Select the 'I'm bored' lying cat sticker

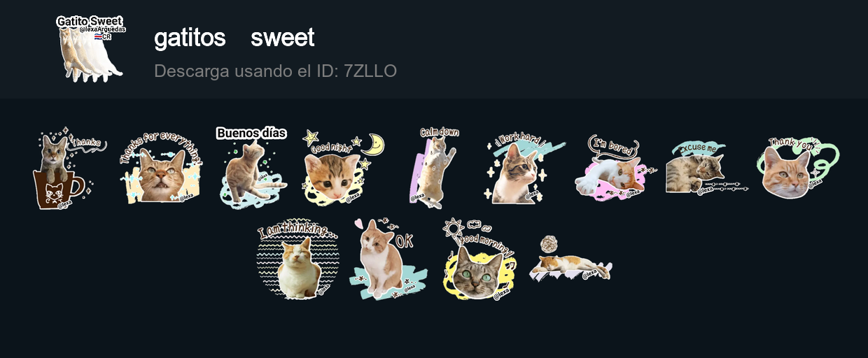614,168
